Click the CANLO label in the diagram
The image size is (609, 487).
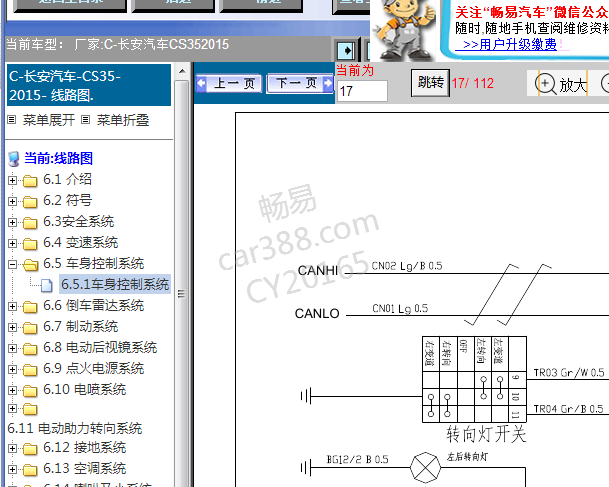tap(317, 313)
